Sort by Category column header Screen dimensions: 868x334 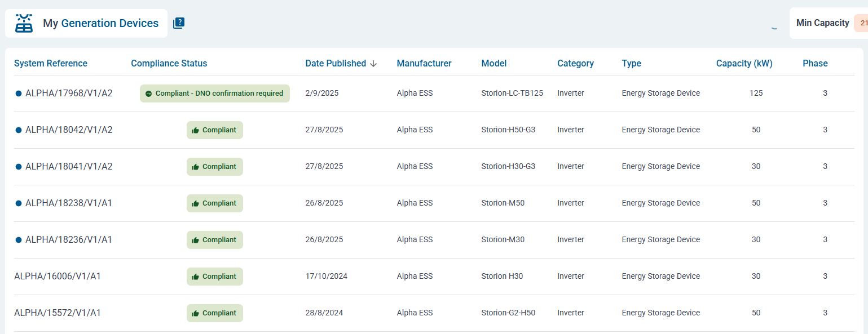tap(575, 63)
